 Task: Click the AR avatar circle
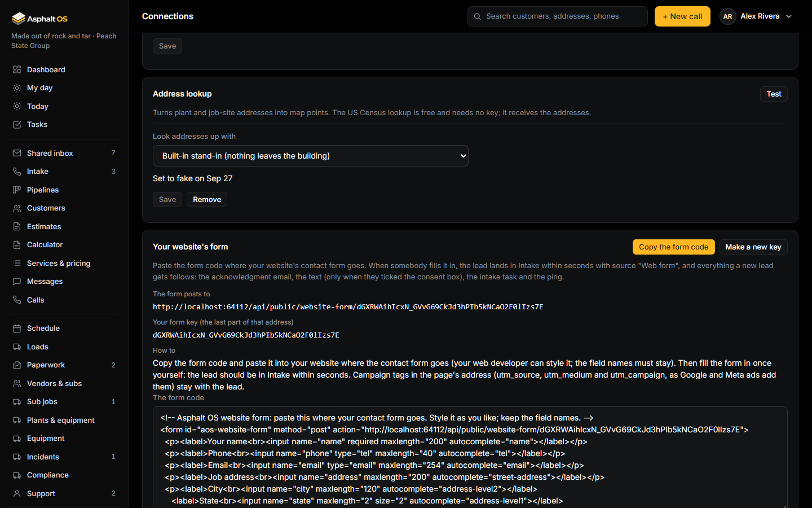(727, 16)
